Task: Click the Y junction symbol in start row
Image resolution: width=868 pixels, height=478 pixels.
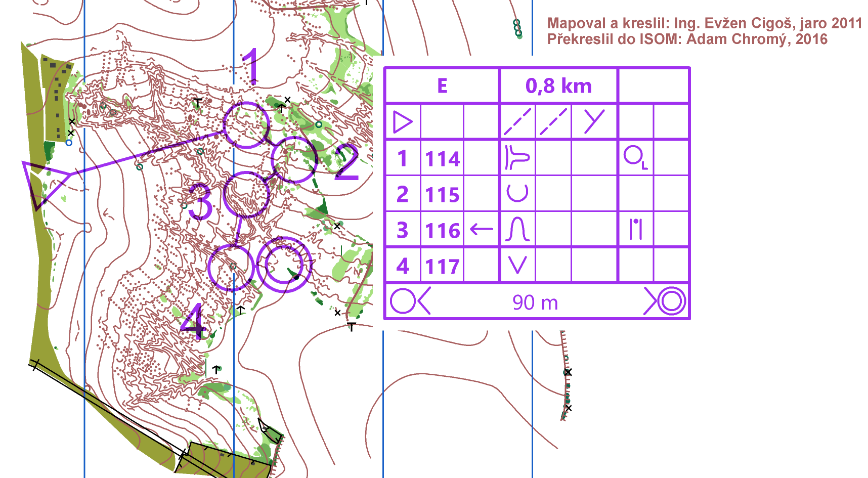Action: [x=594, y=122]
